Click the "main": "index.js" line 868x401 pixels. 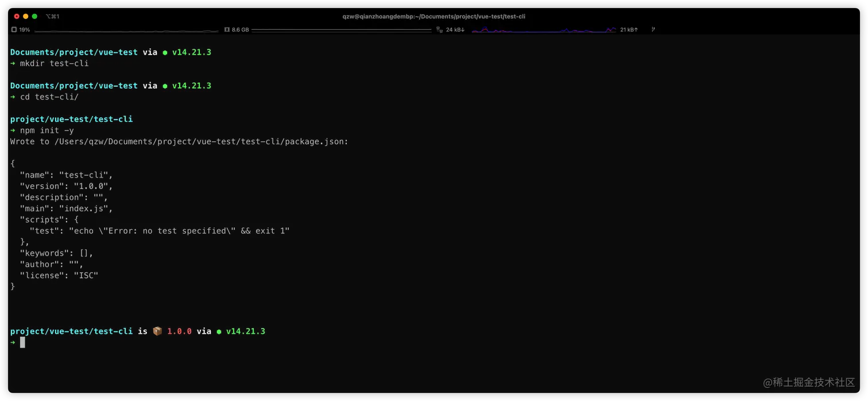tap(67, 209)
